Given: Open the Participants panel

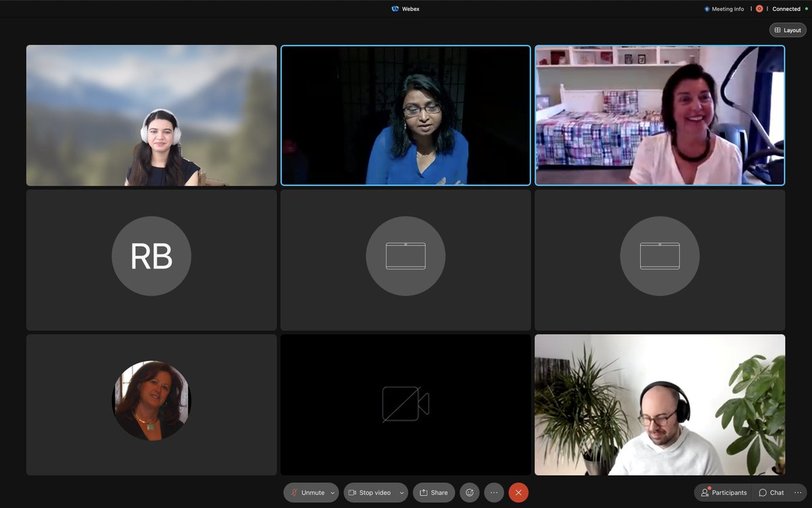Looking at the screenshot, I should click(x=723, y=492).
